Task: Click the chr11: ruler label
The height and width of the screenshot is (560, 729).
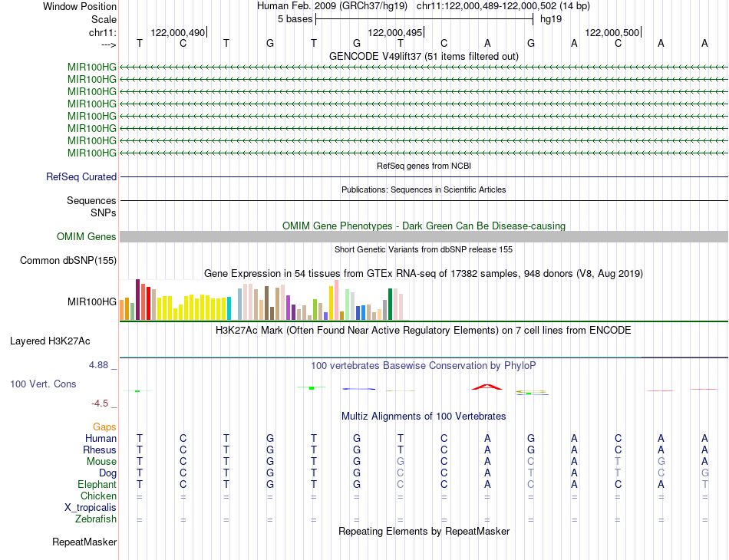Action: point(103,32)
